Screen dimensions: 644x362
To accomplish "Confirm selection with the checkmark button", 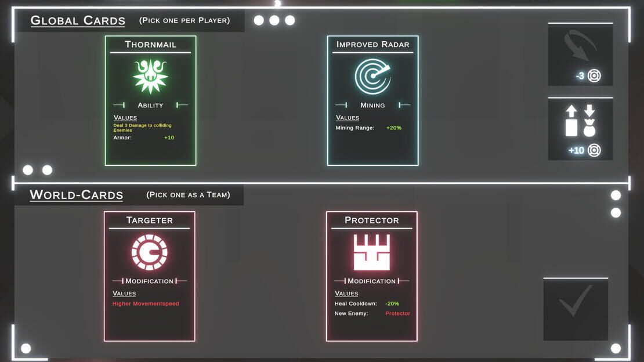I will tap(576, 309).
